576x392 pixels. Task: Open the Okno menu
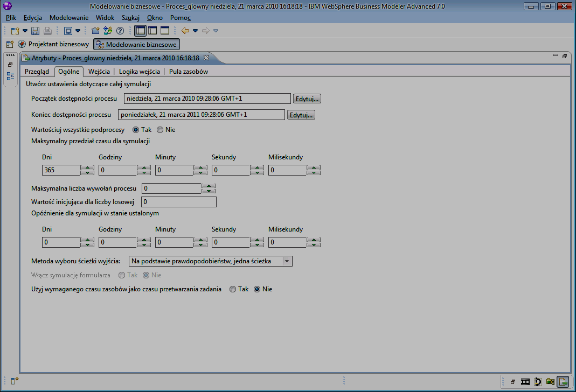[x=155, y=18]
